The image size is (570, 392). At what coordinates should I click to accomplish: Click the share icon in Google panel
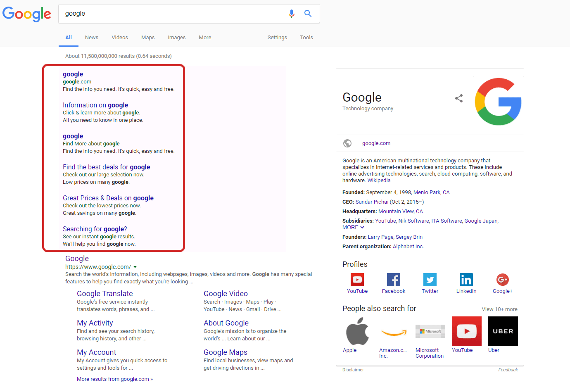pos(459,98)
